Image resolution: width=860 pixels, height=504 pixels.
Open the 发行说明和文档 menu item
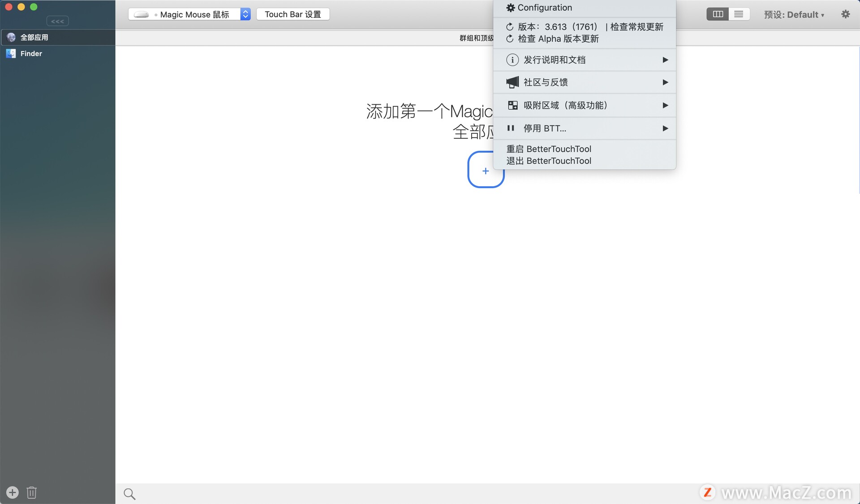(584, 60)
